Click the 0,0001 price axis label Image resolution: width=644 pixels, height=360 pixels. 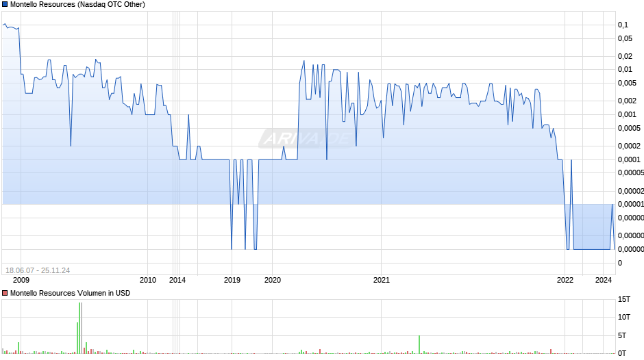point(629,159)
